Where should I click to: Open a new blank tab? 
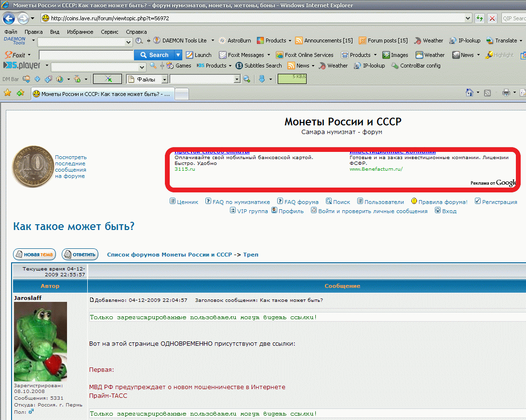[182, 94]
